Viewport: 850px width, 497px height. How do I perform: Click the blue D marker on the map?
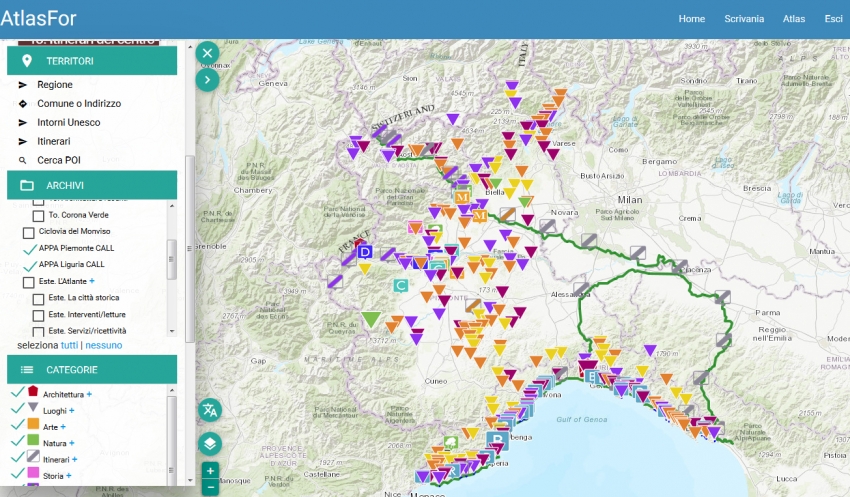point(365,251)
